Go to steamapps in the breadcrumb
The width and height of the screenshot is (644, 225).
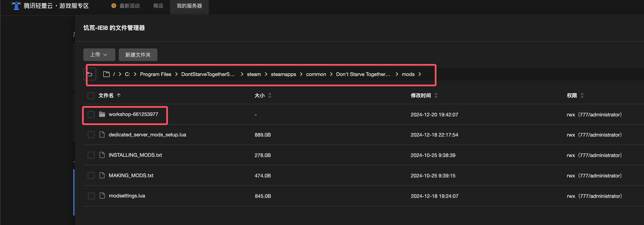click(283, 74)
